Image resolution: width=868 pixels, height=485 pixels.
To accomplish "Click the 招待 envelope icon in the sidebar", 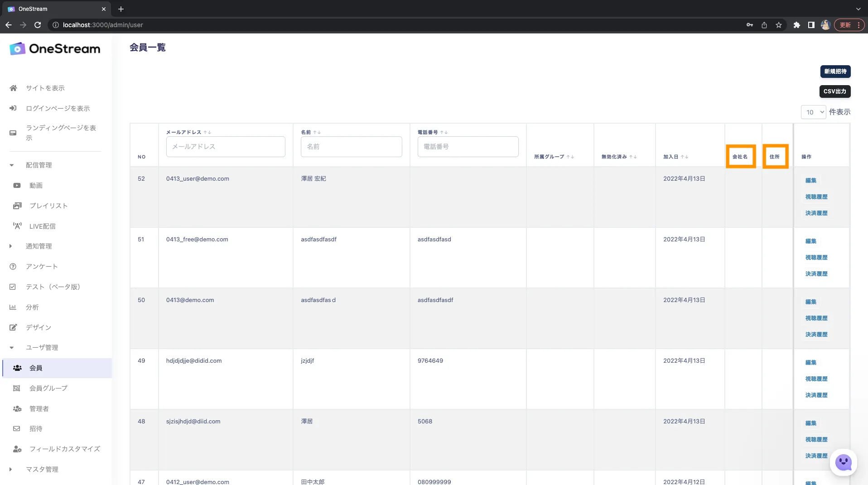I will point(17,428).
